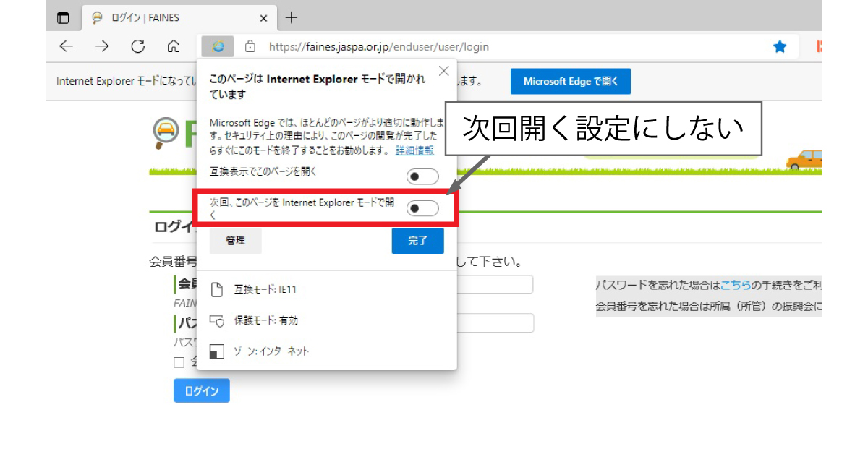Close the ログイン | FAINES tab
The width and height of the screenshot is (868, 470).
pyautogui.click(x=263, y=18)
